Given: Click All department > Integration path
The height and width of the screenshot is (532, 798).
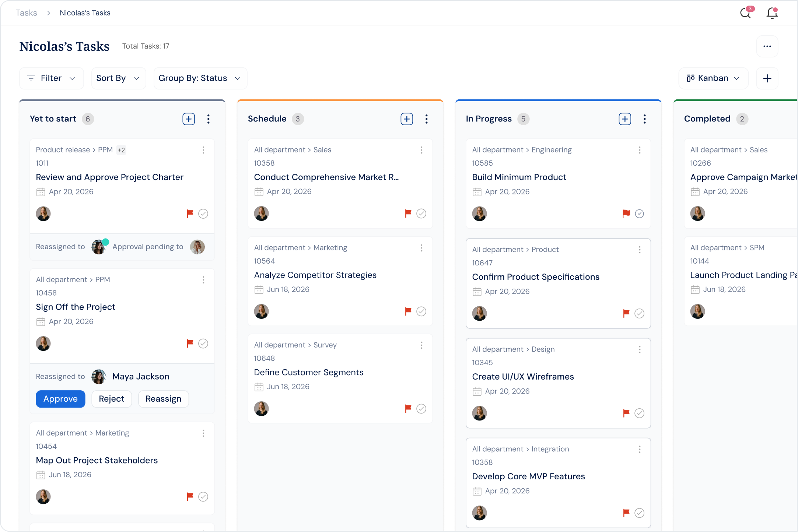Looking at the screenshot, I should point(521,449).
